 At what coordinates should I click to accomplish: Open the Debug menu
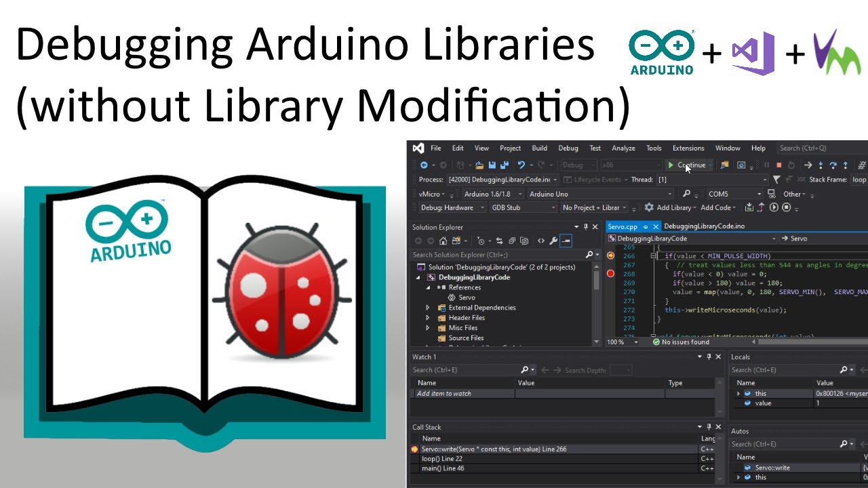[x=568, y=148]
